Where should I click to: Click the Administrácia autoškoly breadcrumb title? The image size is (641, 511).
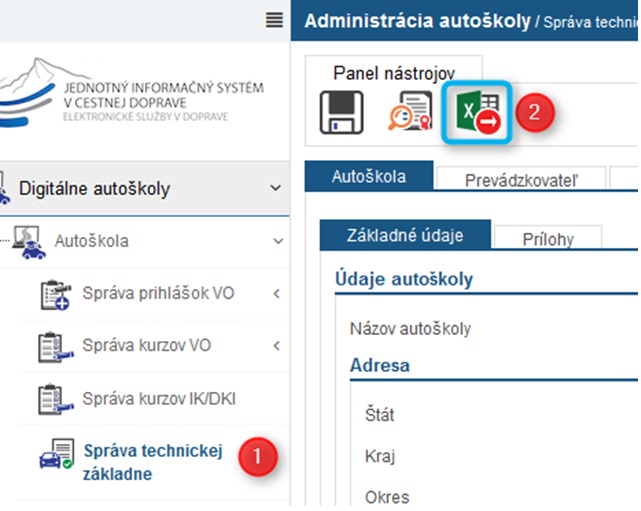coord(417,20)
